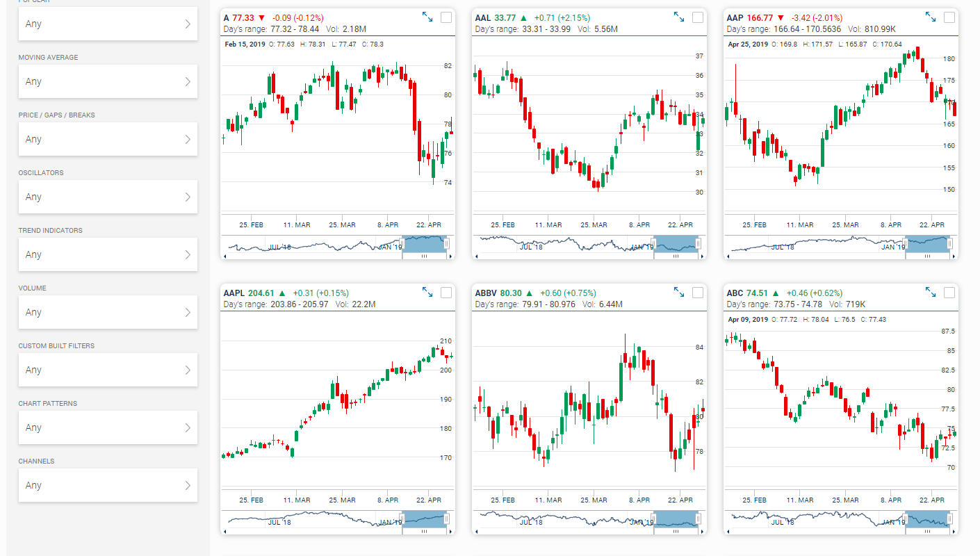The width and height of the screenshot is (980, 556).
Task: Select the AAP stock checkbox
Action: [x=949, y=17]
